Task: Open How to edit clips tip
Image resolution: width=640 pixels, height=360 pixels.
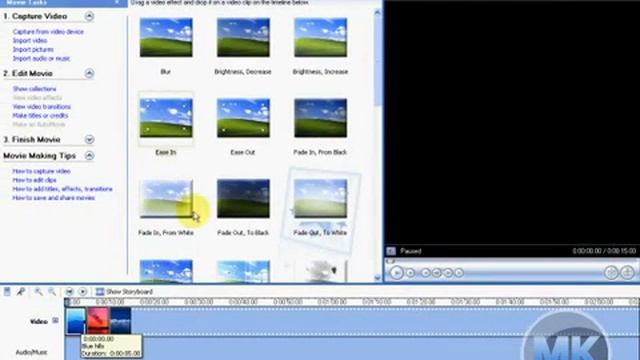Action: [34, 180]
